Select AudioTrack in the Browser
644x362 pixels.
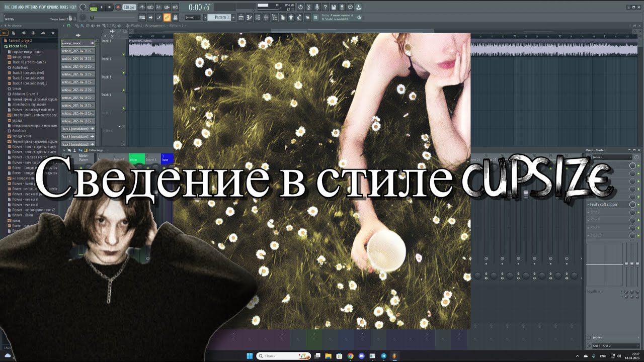pyautogui.click(x=20, y=67)
